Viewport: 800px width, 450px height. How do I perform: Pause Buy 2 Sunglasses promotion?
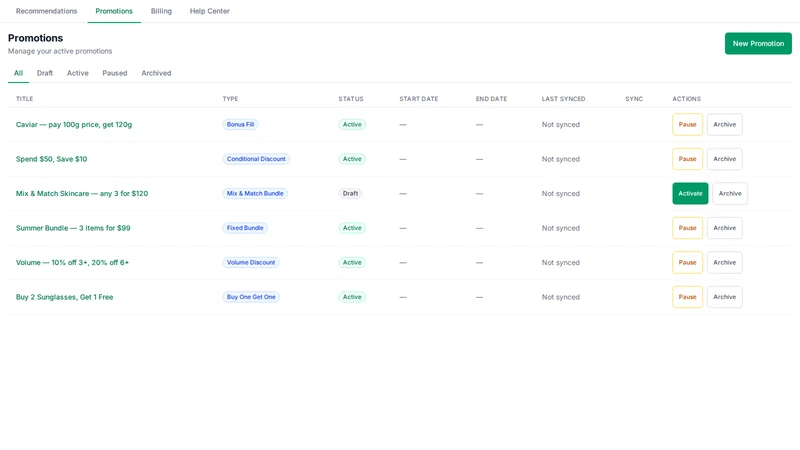pos(687,297)
